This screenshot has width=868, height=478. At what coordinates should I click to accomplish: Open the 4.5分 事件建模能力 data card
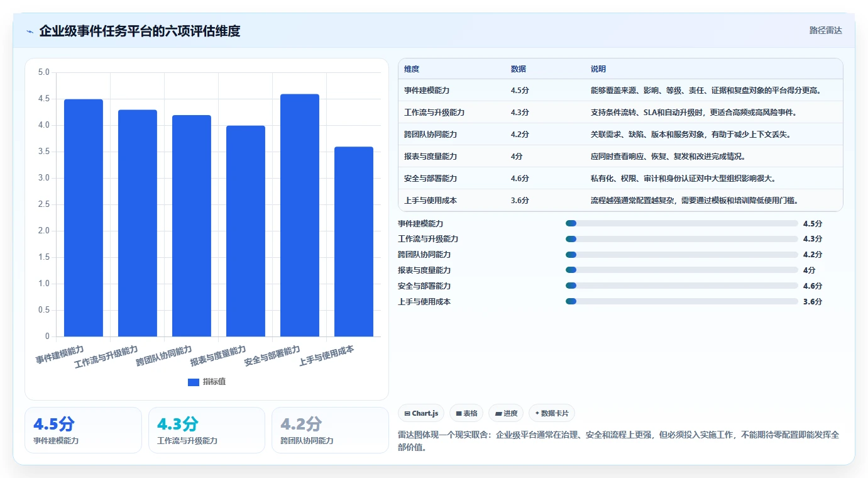click(x=83, y=430)
